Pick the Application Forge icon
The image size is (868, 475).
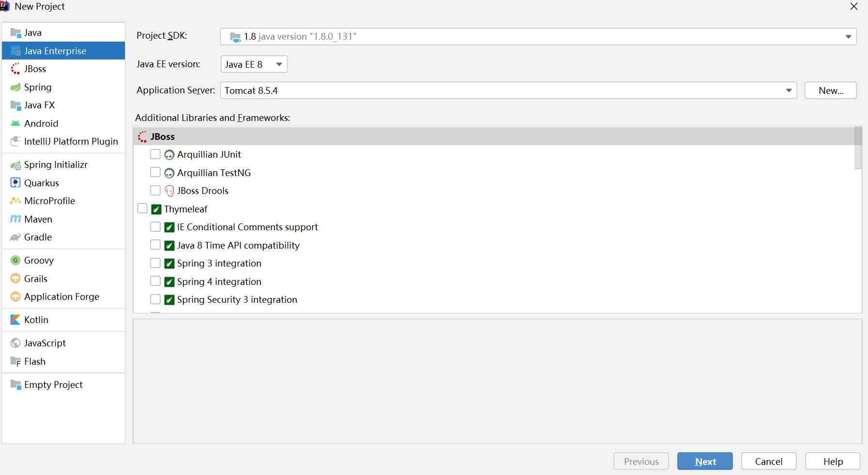(x=15, y=297)
